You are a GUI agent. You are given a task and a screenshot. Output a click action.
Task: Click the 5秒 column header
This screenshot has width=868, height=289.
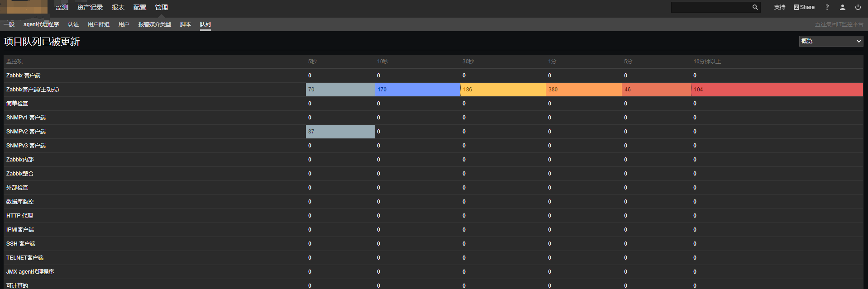point(313,62)
